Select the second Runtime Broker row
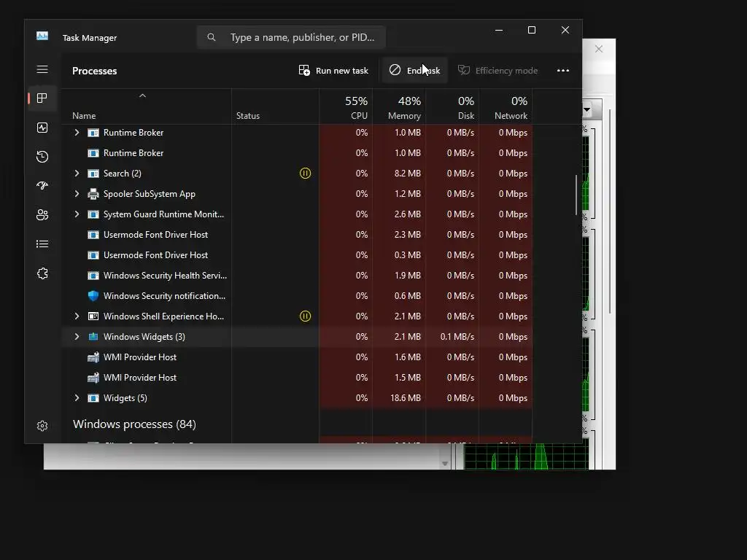Image resolution: width=747 pixels, height=560 pixels. [298, 153]
